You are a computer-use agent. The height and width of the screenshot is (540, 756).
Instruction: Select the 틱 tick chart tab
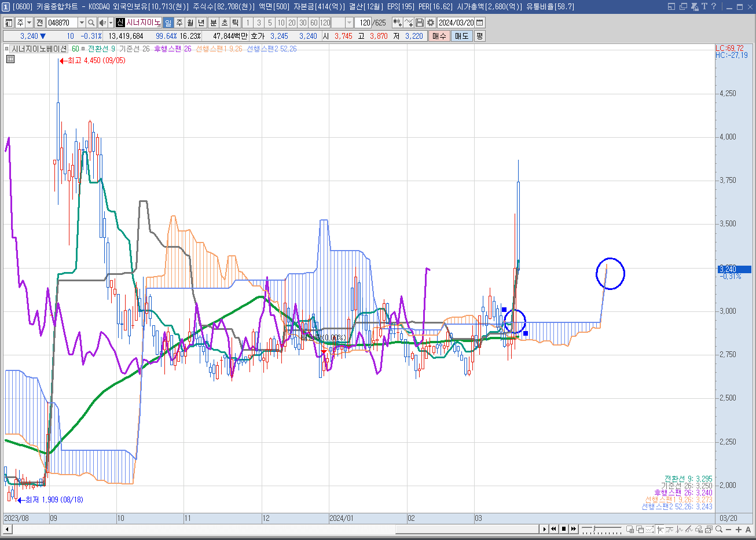[x=236, y=23]
